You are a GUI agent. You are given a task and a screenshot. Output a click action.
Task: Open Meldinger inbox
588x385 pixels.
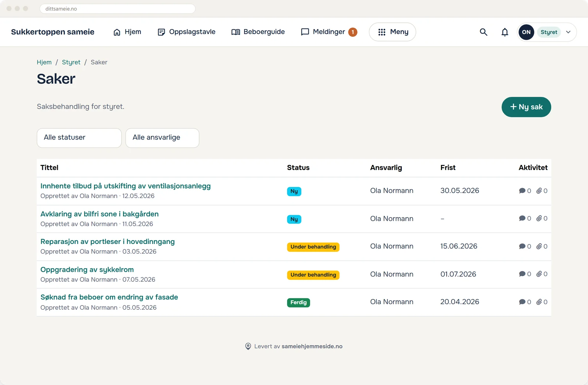pyautogui.click(x=323, y=32)
